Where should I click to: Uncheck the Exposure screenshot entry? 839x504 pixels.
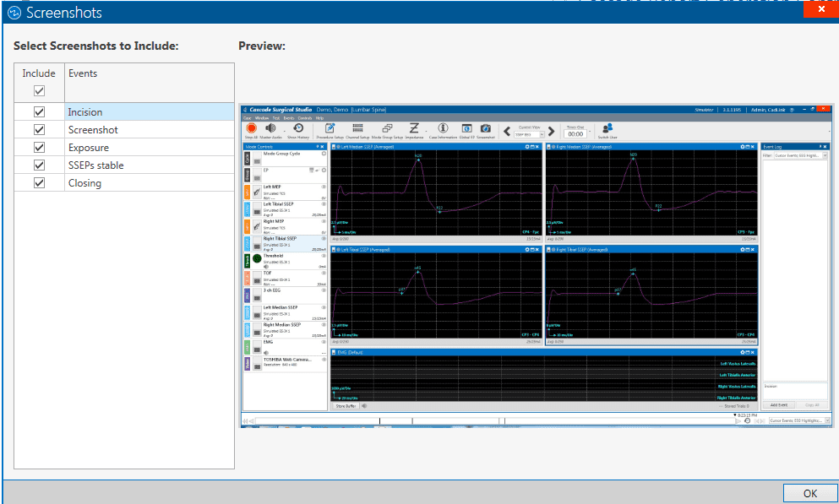[x=38, y=147]
